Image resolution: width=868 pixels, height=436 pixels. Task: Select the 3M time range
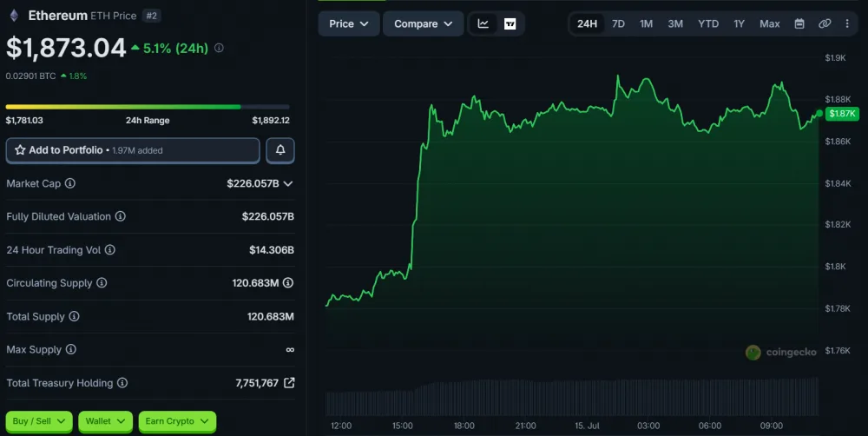[x=675, y=23]
